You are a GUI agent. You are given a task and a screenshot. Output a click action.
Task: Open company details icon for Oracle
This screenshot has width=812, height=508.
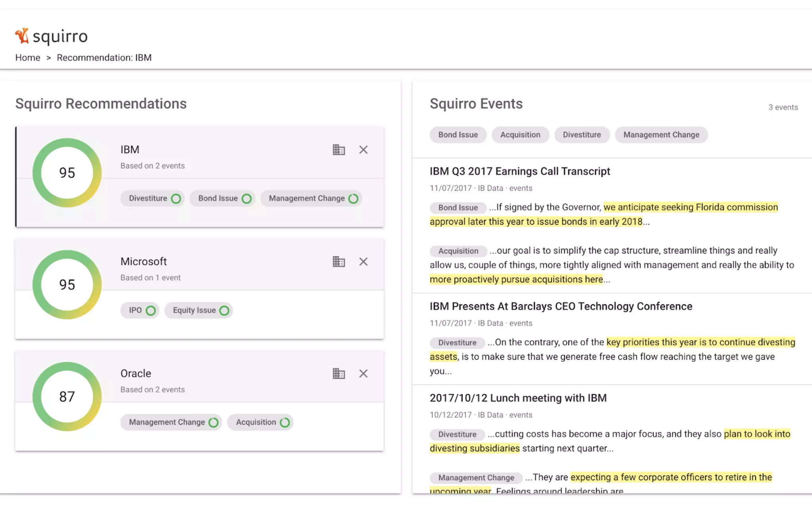point(339,373)
